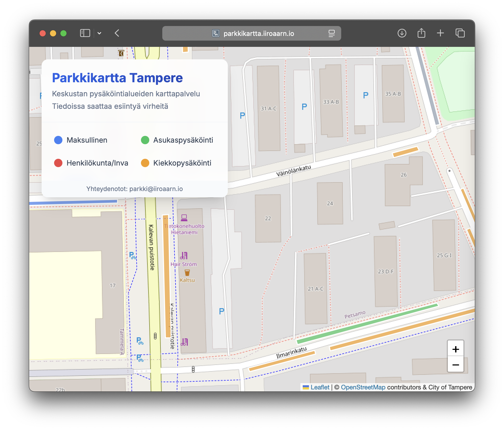The height and width of the screenshot is (430, 504).
Task: Open the Leaflet attribution link
Action: 320,387
